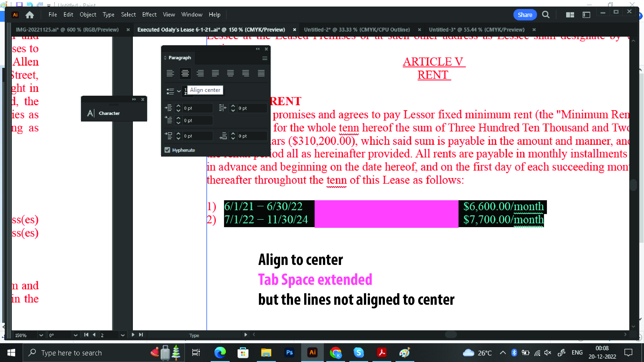Open Illustrator search with the magnifier icon

click(546, 14)
